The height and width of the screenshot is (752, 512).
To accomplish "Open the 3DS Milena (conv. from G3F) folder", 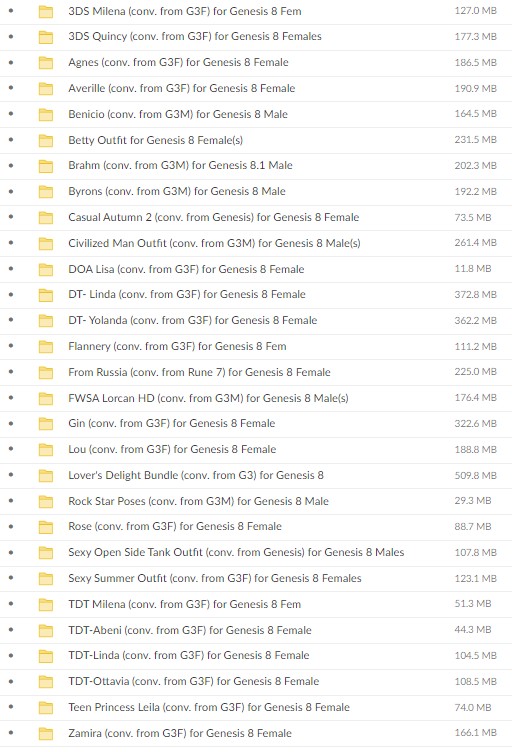I will 185,11.
